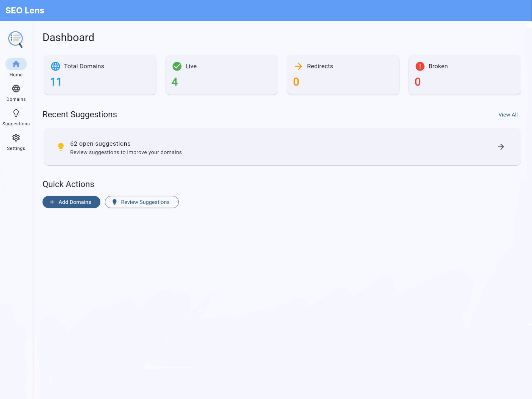The image size is (532, 399).
Task: Open the View All suggestions link
Action: click(x=508, y=114)
